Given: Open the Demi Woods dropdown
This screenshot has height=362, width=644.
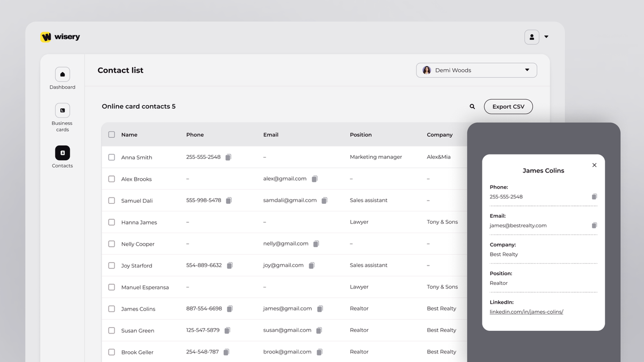Looking at the screenshot, I should [x=476, y=70].
